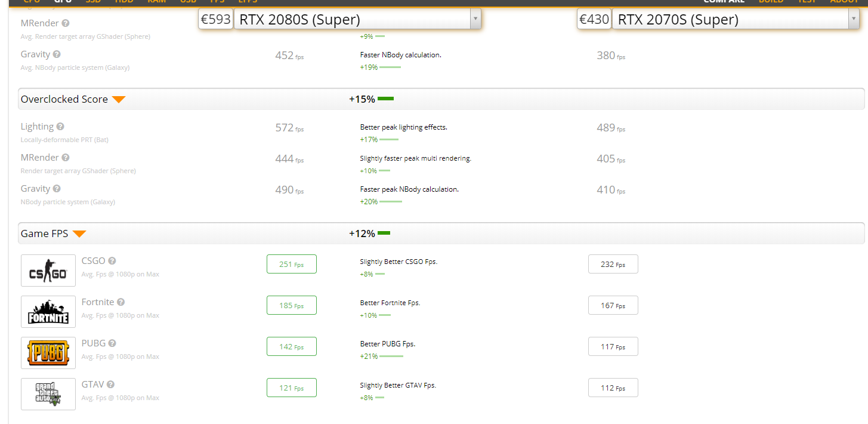Click the +17% Lighting comparison bar
Viewport: 868px width, 424px height.
[389, 140]
